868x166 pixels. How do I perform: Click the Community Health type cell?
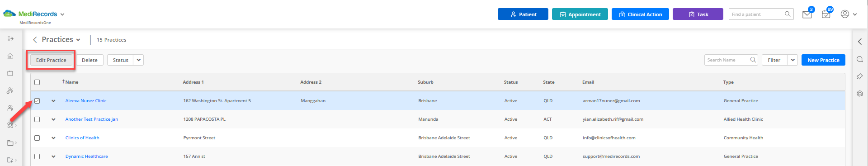pyautogui.click(x=743, y=138)
